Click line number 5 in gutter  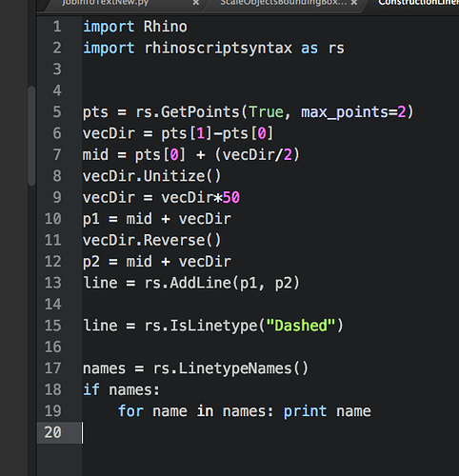[57, 112]
